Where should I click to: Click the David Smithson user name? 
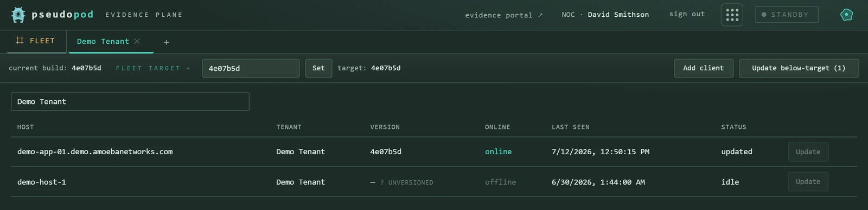click(x=618, y=15)
